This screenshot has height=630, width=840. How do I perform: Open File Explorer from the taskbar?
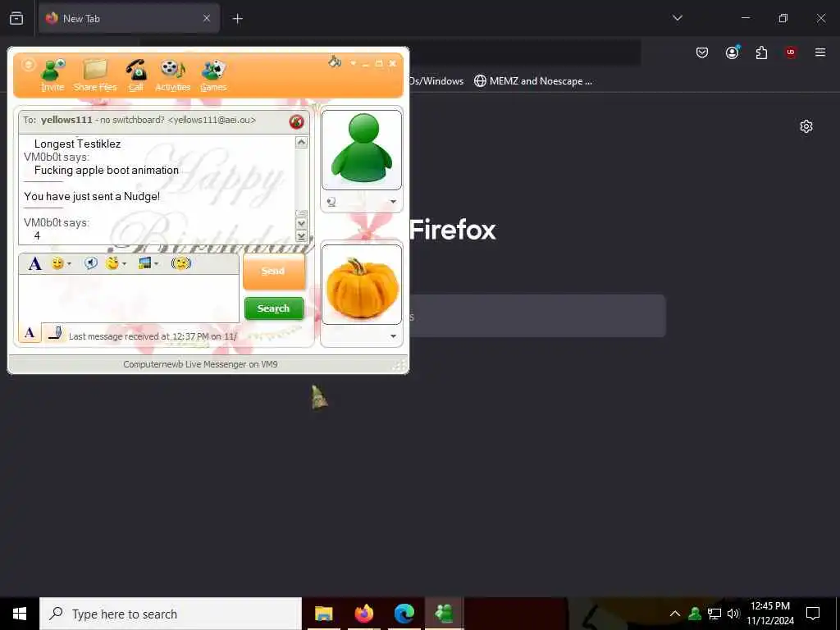pos(323,614)
